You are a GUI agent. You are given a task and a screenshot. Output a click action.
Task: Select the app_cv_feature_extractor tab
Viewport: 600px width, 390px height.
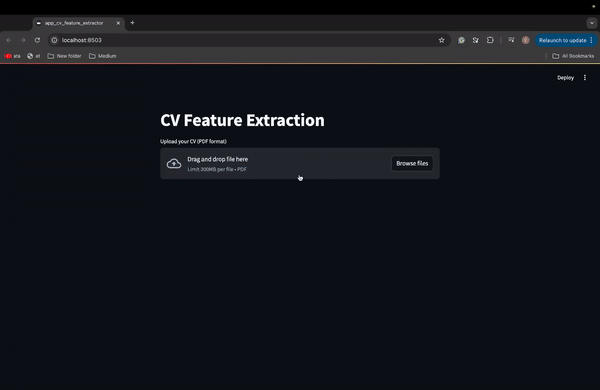(78, 23)
